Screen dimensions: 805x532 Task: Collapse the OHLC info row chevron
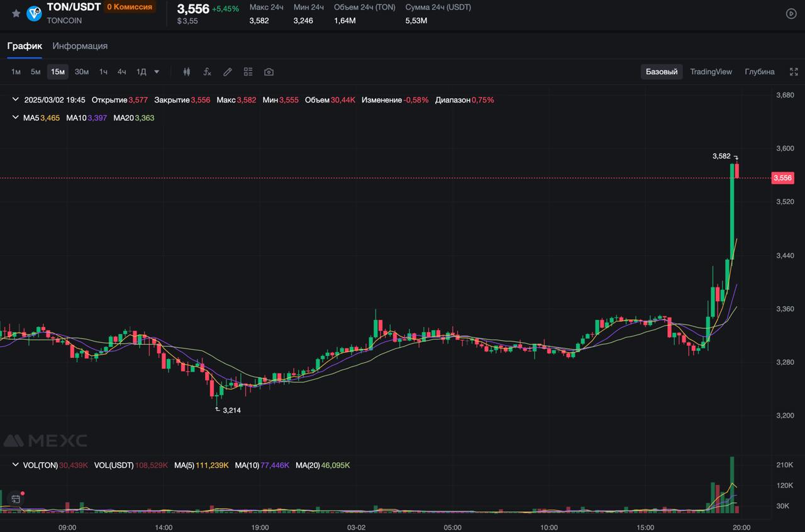click(x=16, y=99)
